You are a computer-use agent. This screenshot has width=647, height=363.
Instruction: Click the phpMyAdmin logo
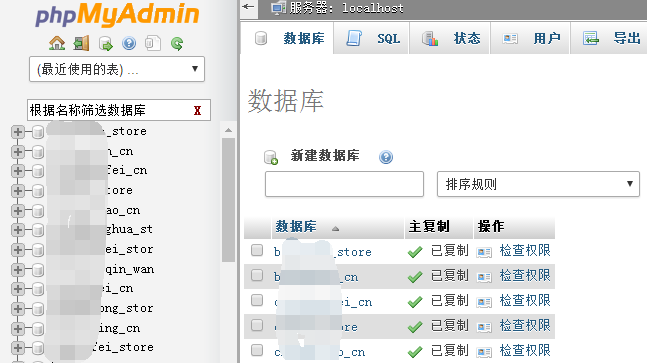pyautogui.click(x=117, y=15)
